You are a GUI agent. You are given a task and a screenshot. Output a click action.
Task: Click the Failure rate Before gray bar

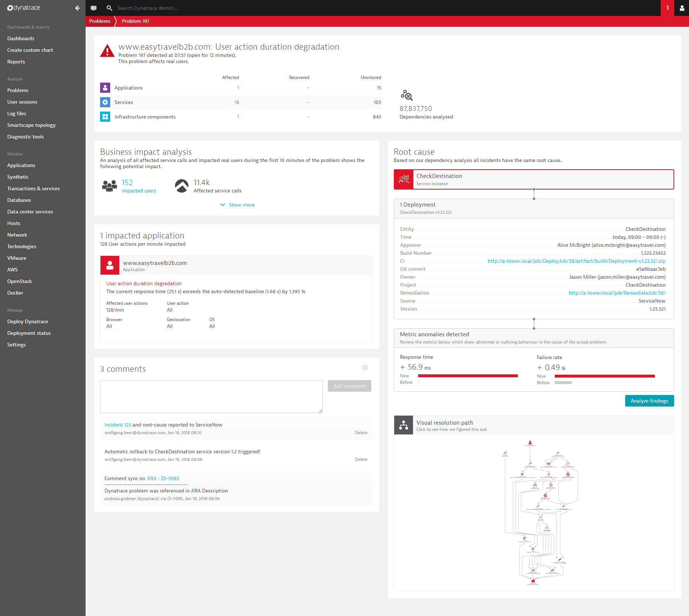click(x=564, y=383)
